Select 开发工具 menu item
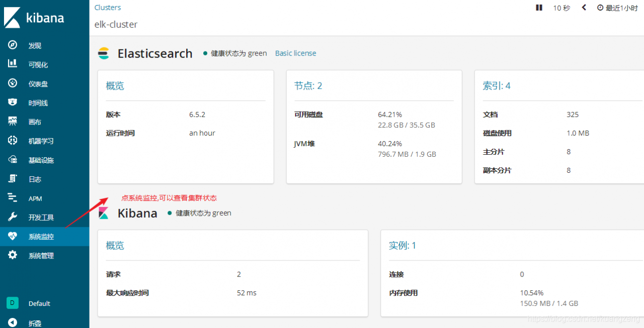 (x=41, y=218)
